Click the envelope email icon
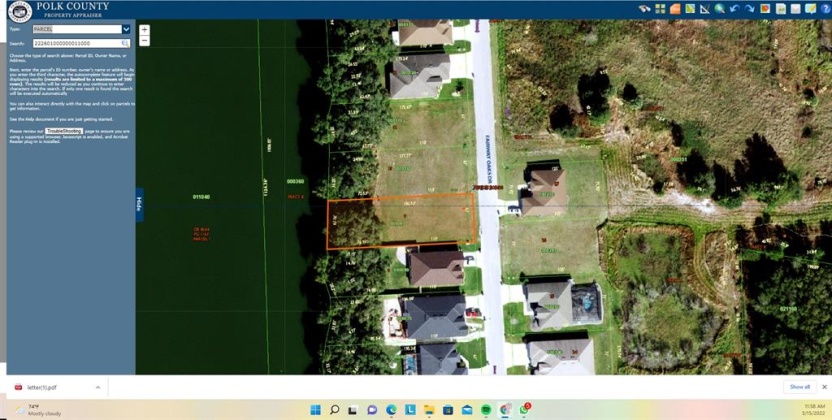Screen dimensions: 832x420 (x=795, y=8)
